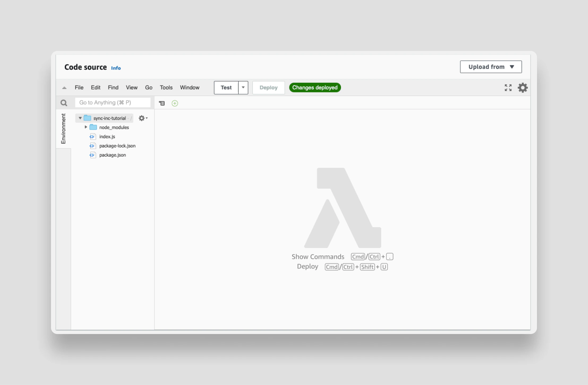Open the Window menu
Screen dimensions: 588x385
pos(190,88)
